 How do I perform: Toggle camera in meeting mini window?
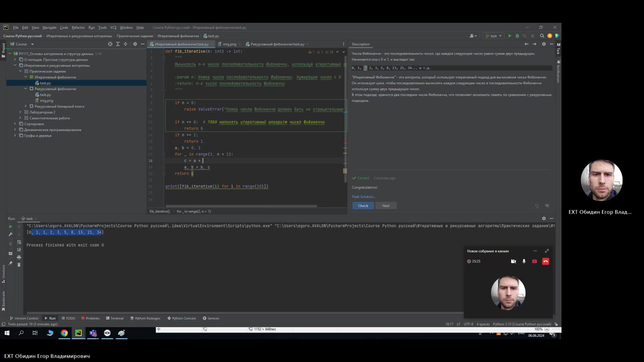514,261
